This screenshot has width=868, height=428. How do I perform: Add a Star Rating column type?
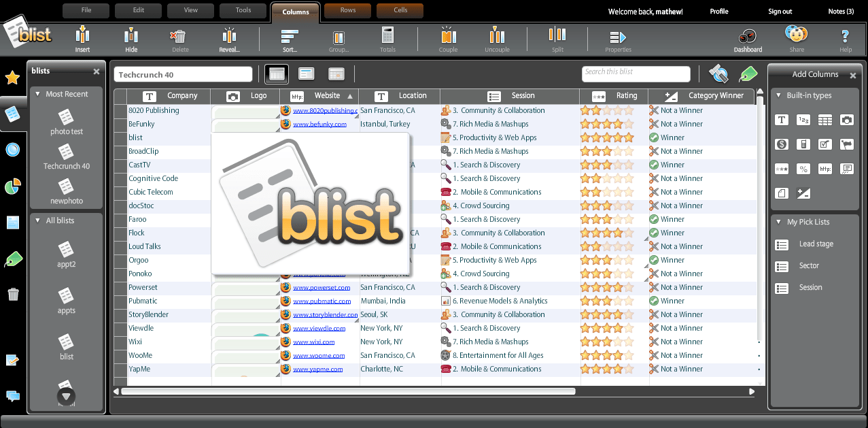click(782, 169)
